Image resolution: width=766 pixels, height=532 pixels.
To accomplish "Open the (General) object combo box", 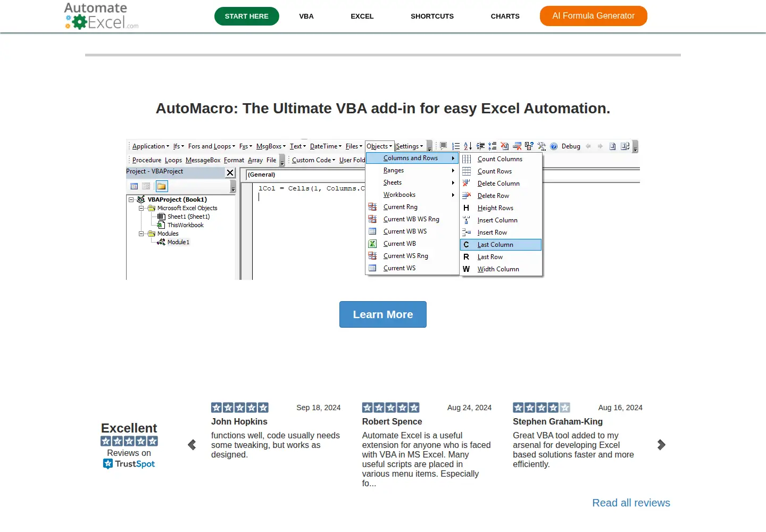I will point(306,174).
